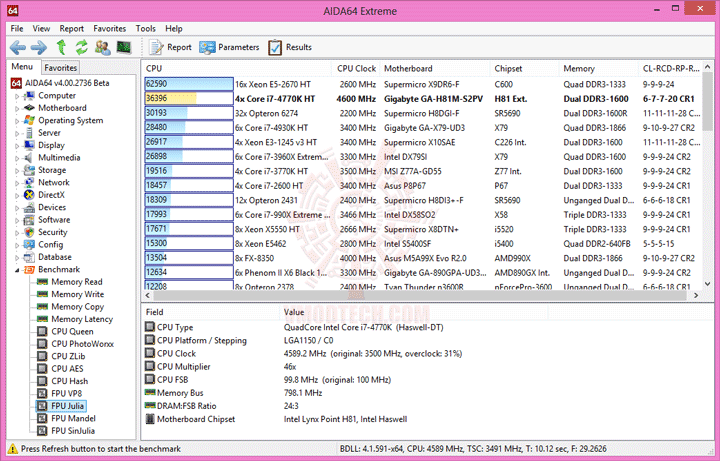The width and height of the screenshot is (720, 461).
Task: Open the FPU SinJulia benchmark
Action: (73, 430)
